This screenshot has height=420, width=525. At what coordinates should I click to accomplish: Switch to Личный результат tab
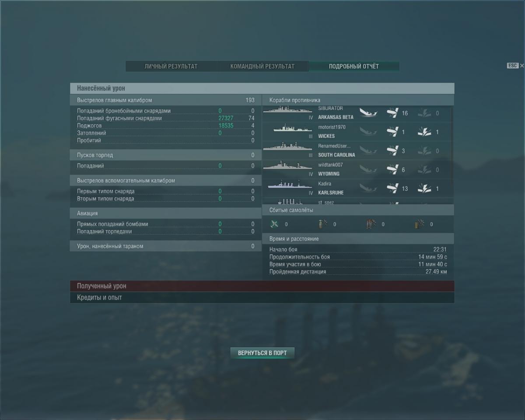pos(171,66)
